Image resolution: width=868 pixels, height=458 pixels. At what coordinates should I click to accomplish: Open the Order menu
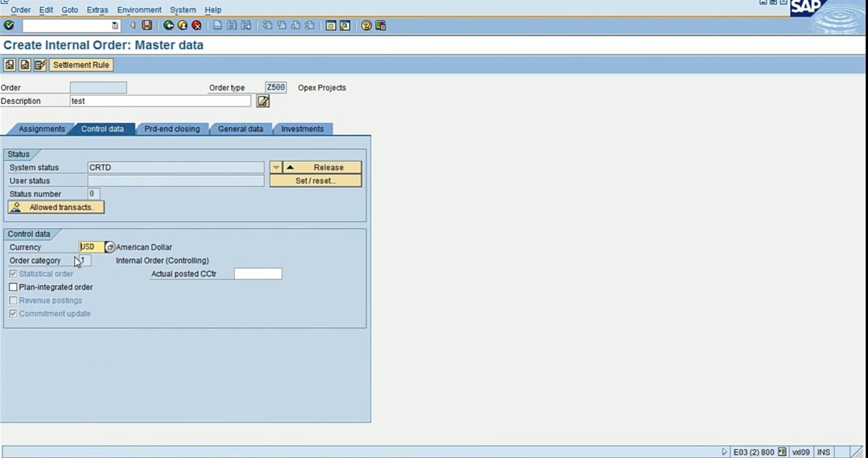coord(20,10)
